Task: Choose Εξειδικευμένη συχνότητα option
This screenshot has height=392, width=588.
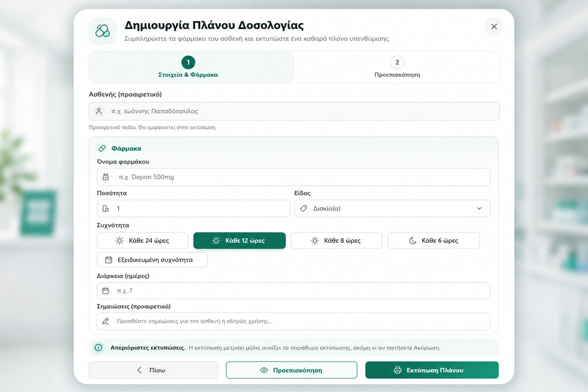Action: (x=152, y=260)
